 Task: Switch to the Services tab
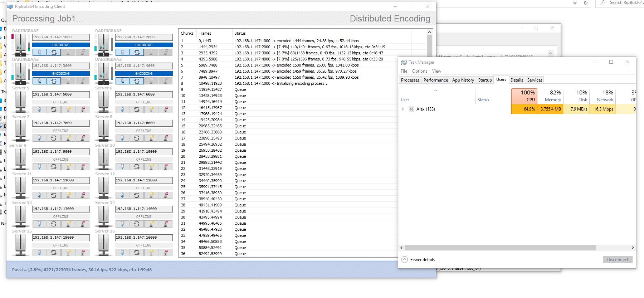[535, 80]
